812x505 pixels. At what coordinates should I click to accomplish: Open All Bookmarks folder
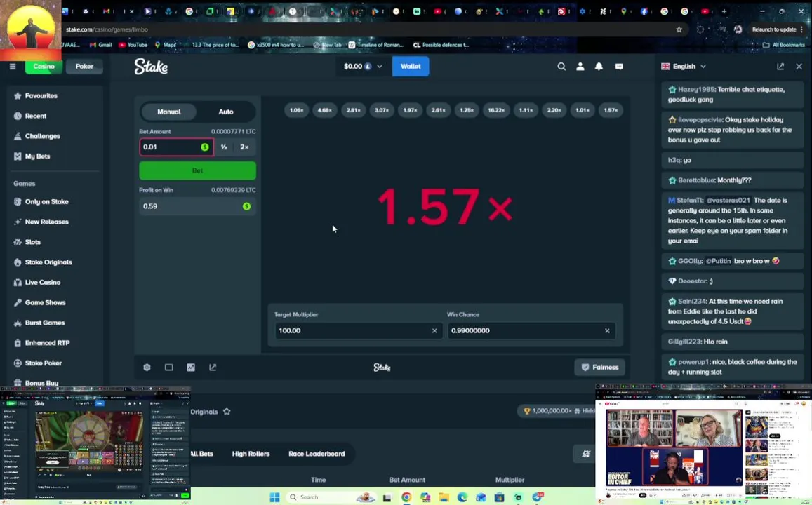tap(783, 45)
